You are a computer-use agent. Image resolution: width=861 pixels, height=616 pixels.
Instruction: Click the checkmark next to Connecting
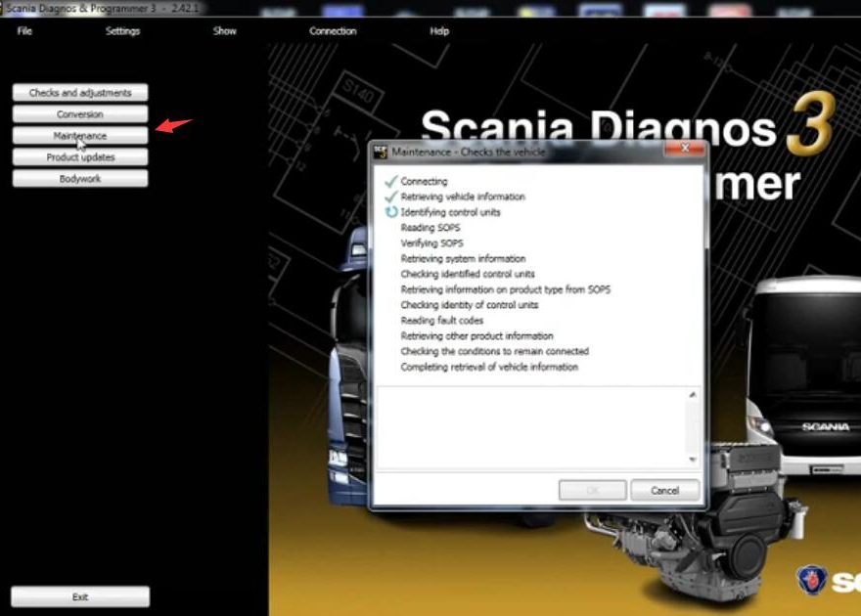[x=391, y=181]
